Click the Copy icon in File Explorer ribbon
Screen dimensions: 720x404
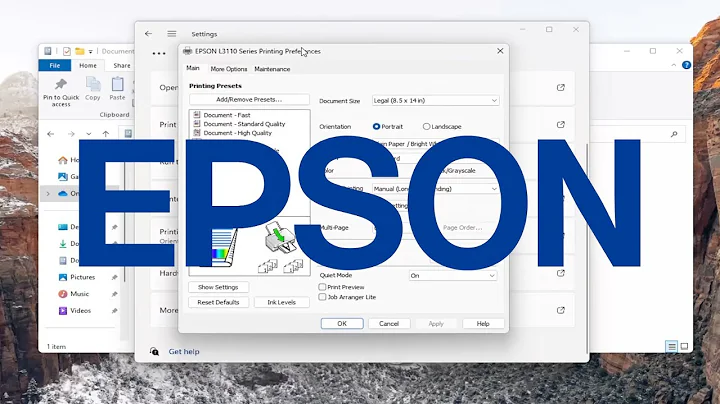pyautogui.click(x=93, y=84)
